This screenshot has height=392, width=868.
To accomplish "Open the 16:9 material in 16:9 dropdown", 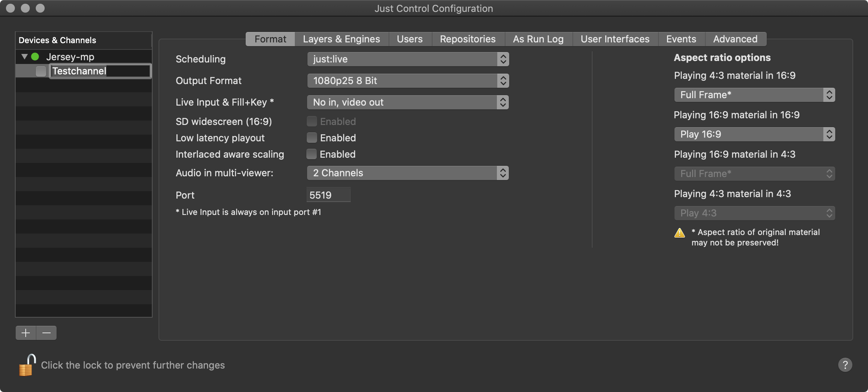I will click(754, 134).
